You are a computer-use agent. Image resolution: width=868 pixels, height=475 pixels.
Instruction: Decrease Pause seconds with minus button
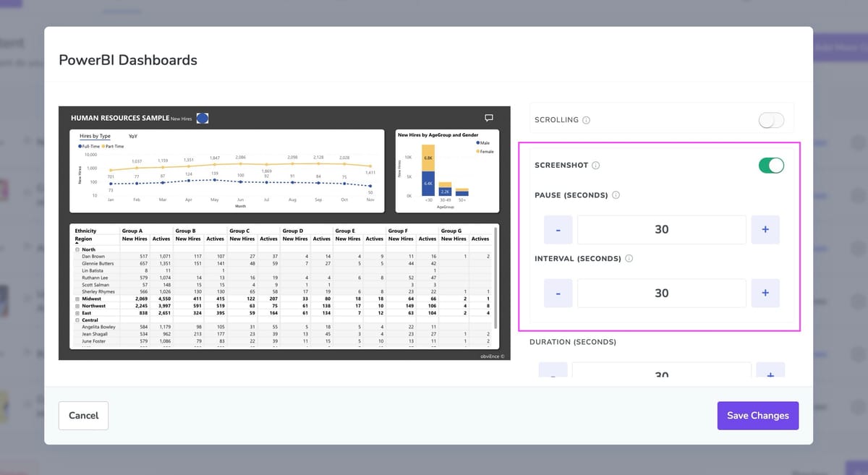[558, 230]
